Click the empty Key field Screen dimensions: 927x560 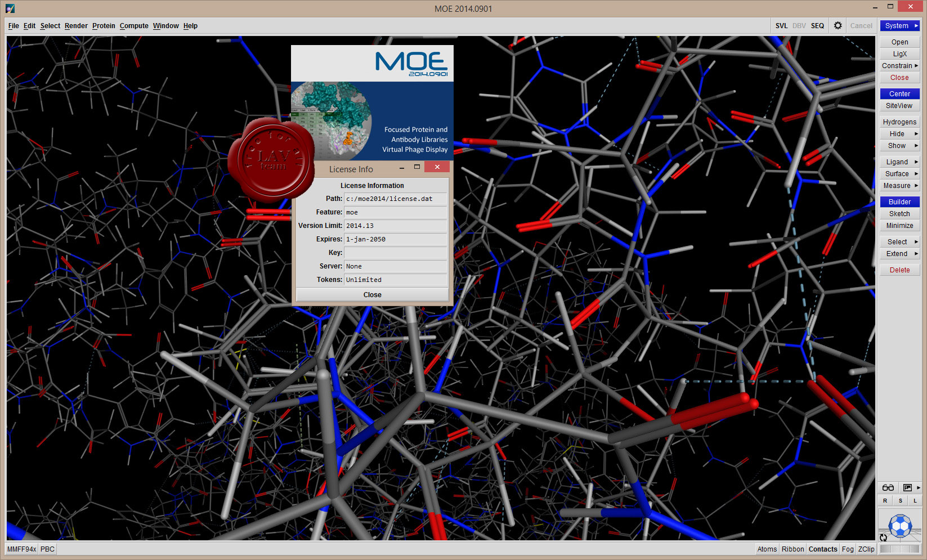396,253
